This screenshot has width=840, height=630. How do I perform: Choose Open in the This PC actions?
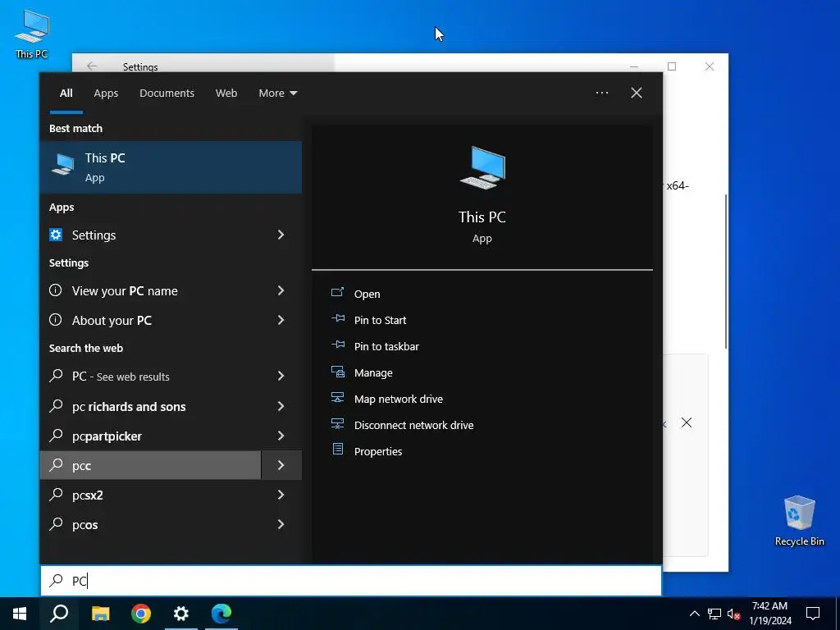click(367, 294)
